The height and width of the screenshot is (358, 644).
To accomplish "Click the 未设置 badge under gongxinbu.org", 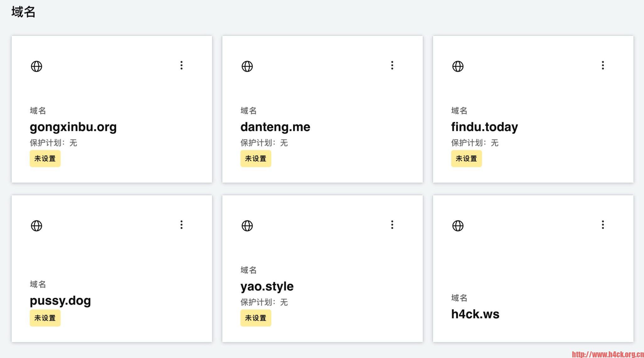I will pos(45,159).
